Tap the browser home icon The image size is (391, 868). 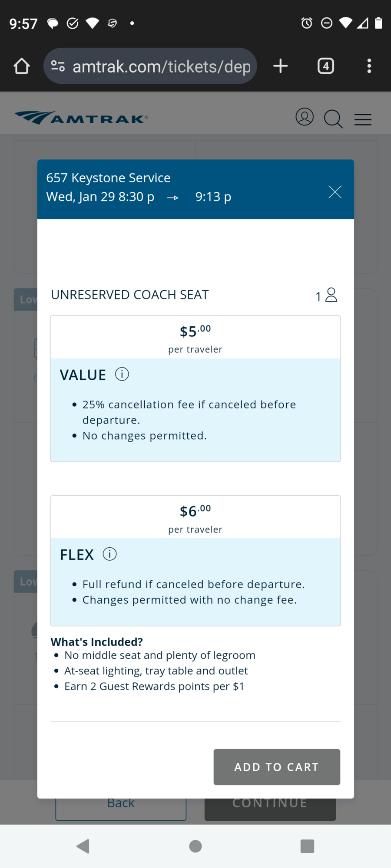point(22,66)
